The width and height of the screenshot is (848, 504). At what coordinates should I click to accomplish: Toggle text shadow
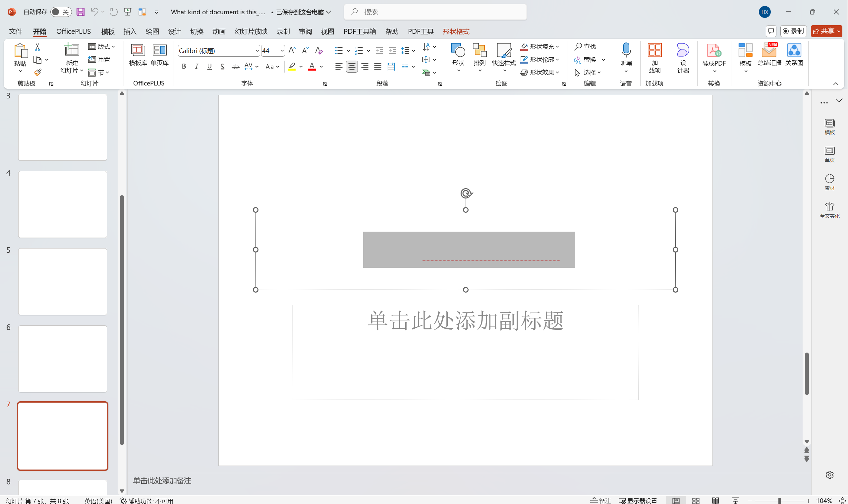[x=222, y=67]
